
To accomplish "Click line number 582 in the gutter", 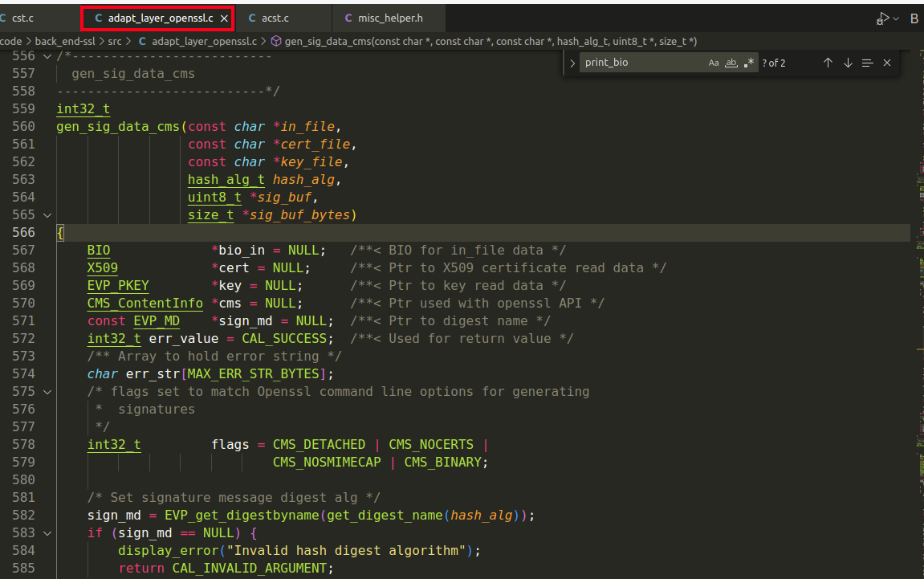I will [23, 516].
